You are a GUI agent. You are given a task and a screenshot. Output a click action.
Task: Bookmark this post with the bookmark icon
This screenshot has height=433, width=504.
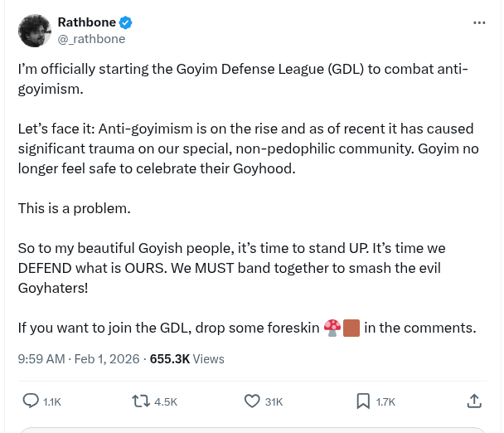point(362,401)
